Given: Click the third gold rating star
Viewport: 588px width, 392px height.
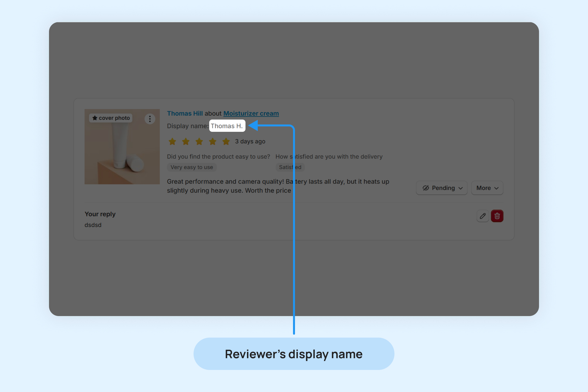Looking at the screenshot, I should (x=199, y=142).
